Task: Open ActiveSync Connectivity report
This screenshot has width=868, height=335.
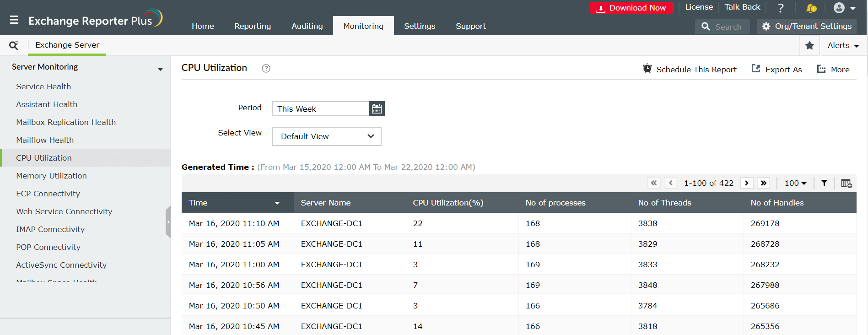Action: [x=61, y=265]
